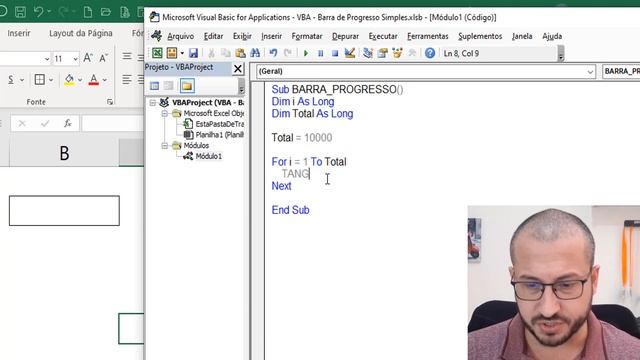This screenshot has width=640, height=360.
Task: Click Excel borders icon
Action: click(x=40, y=80)
